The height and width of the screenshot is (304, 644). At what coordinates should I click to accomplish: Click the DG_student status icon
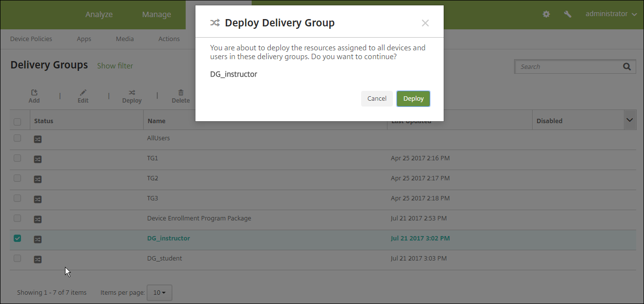[38, 259]
